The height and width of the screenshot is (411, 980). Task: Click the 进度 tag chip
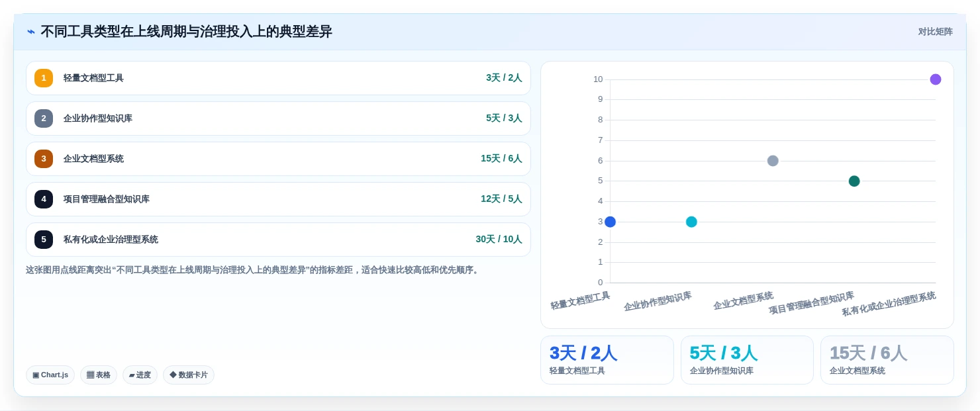(x=140, y=375)
